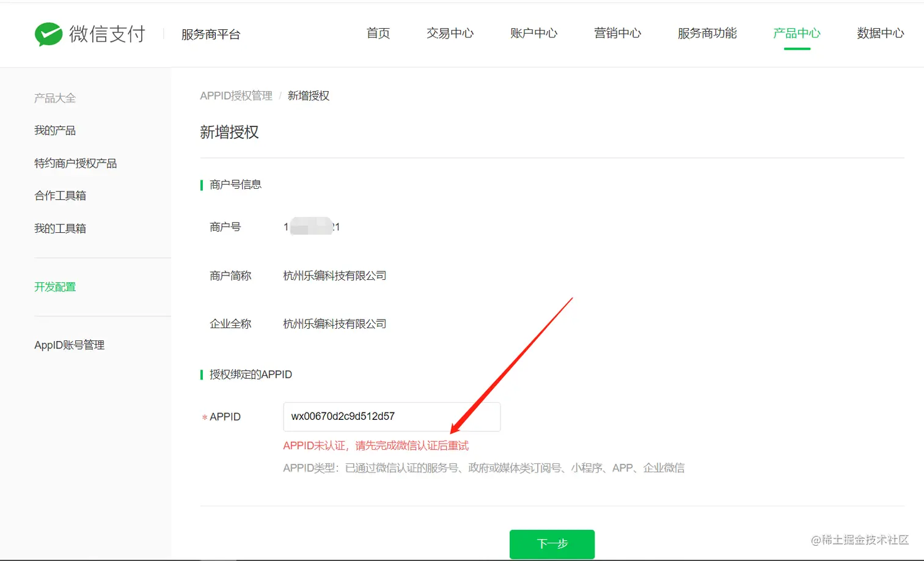Click the 授权绑定的APPID section heading
924x561 pixels.
[251, 375]
